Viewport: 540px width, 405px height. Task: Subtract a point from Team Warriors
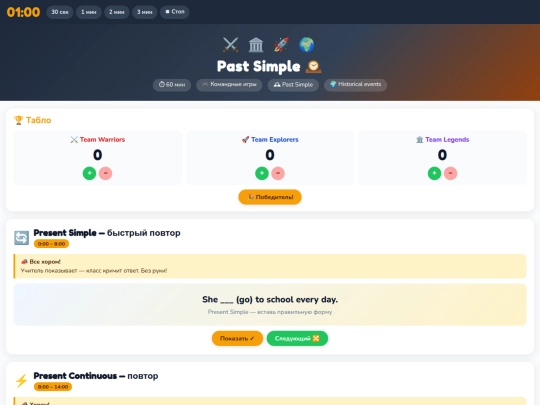click(x=105, y=173)
